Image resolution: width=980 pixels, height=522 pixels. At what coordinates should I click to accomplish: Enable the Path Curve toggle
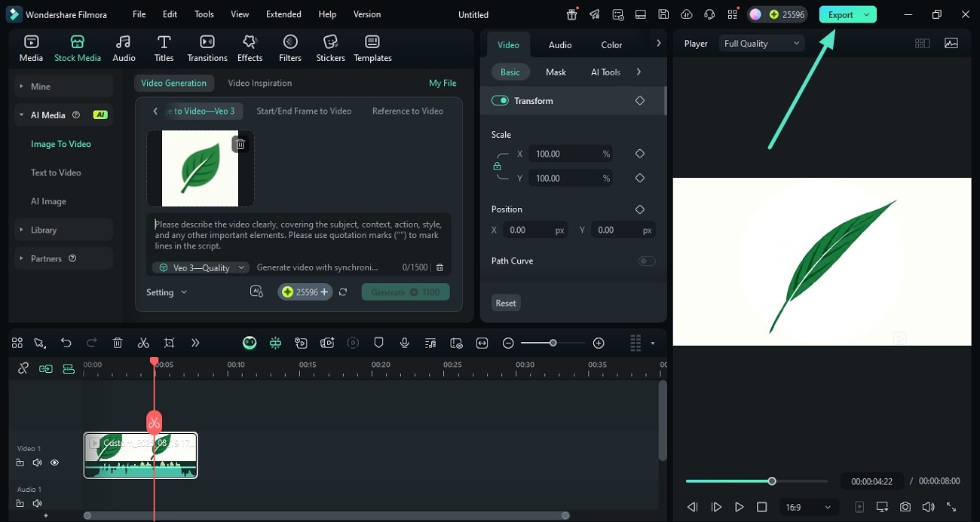coord(647,261)
